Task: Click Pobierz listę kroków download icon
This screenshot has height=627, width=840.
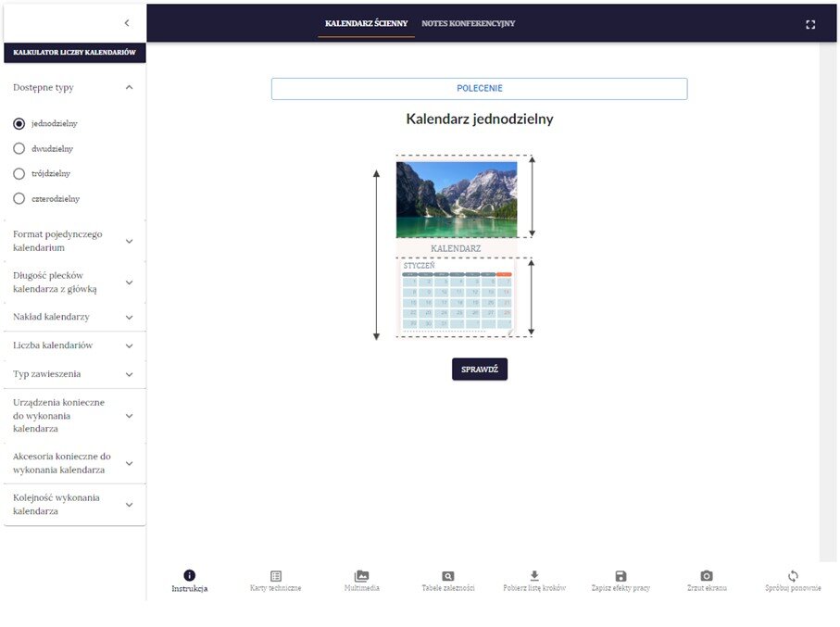Action: 534,576
